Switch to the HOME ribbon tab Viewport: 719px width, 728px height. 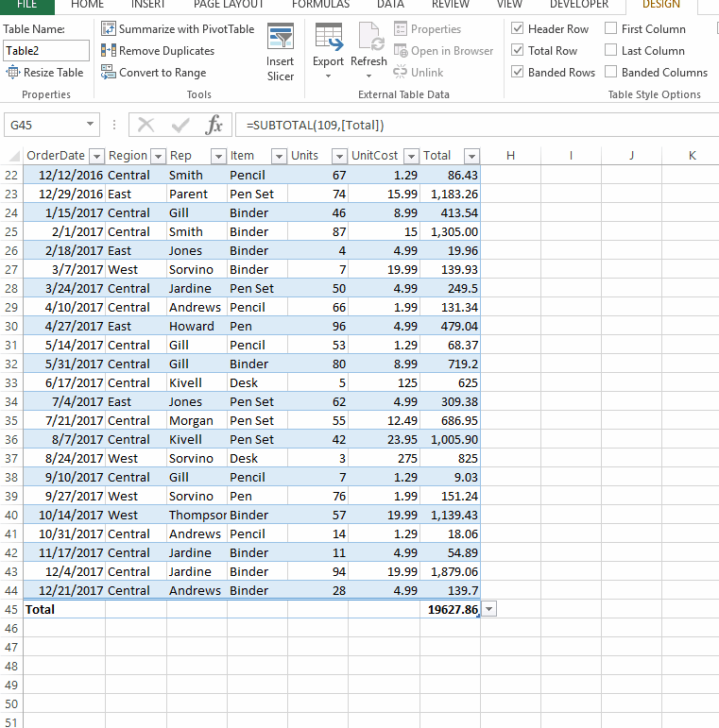click(87, 5)
